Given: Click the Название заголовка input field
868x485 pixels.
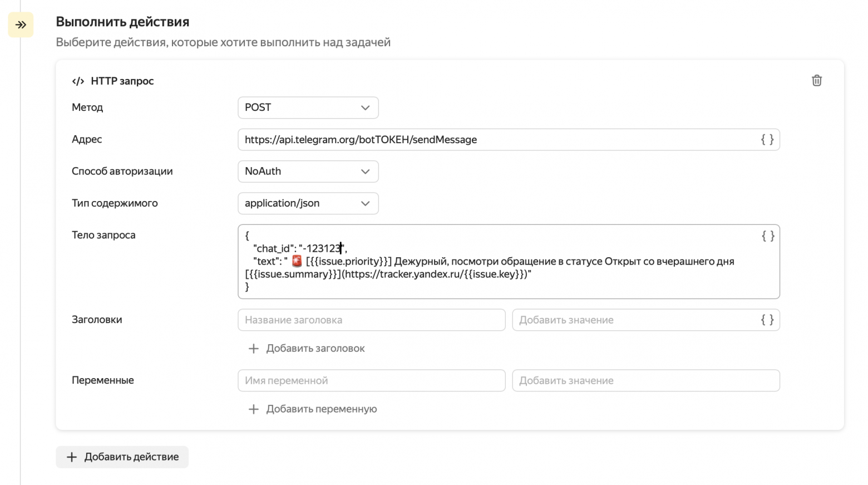Looking at the screenshot, I should (x=371, y=320).
